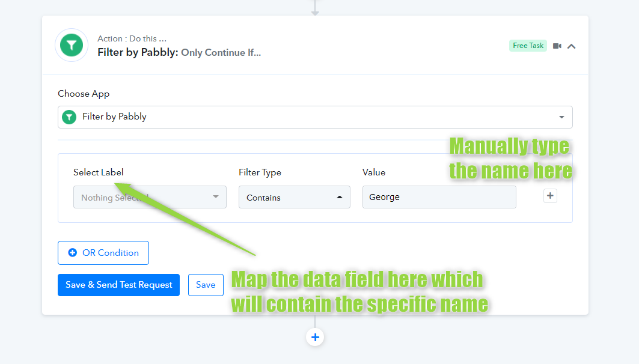Click Save & Send Test Request
The height and width of the screenshot is (364, 639).
[118, 285]
